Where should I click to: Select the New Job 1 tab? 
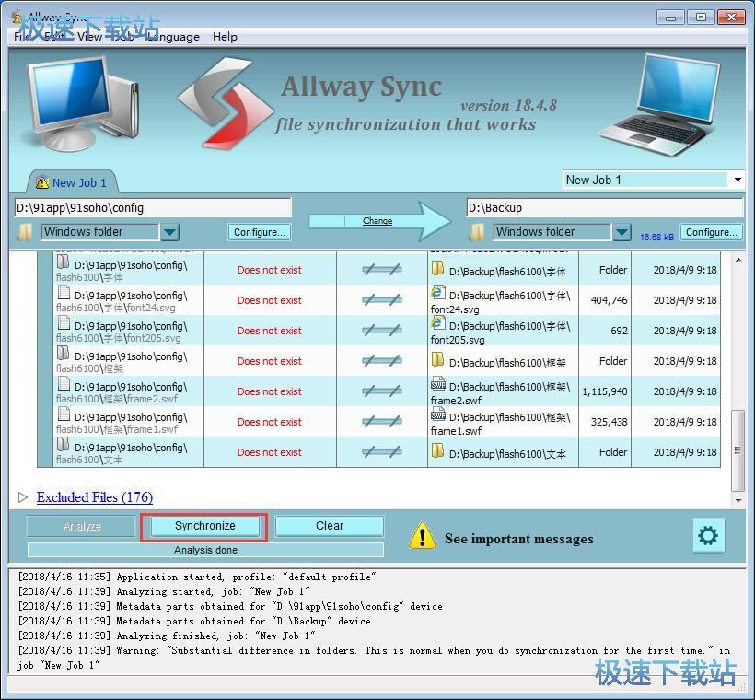(72, 182)
